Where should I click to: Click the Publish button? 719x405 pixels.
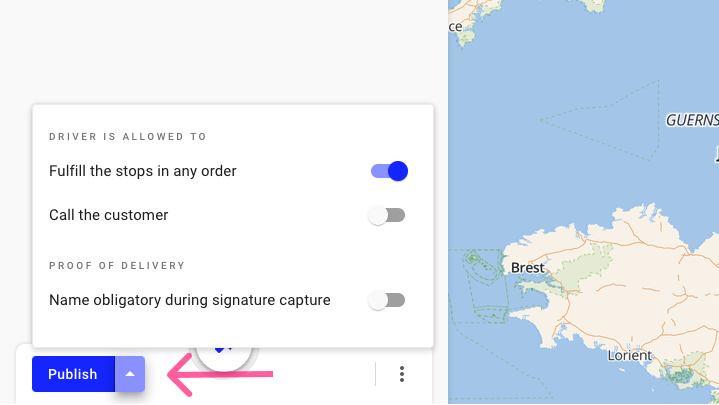[73, 374]
